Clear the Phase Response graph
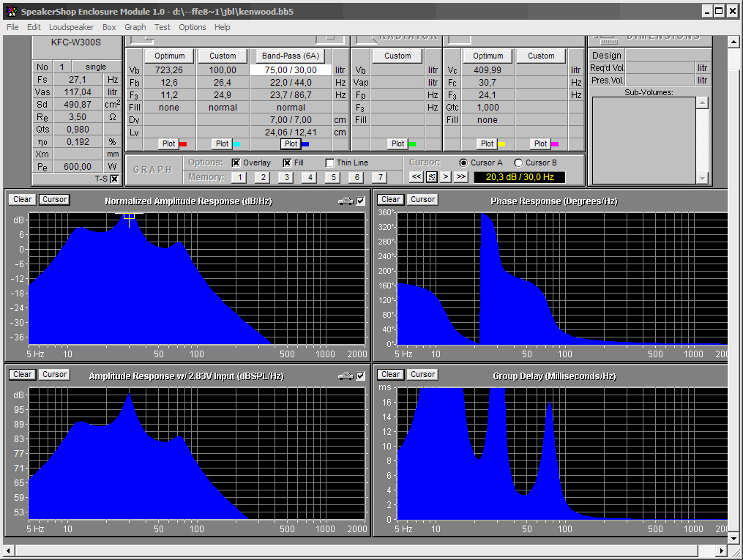 point(390,199)
